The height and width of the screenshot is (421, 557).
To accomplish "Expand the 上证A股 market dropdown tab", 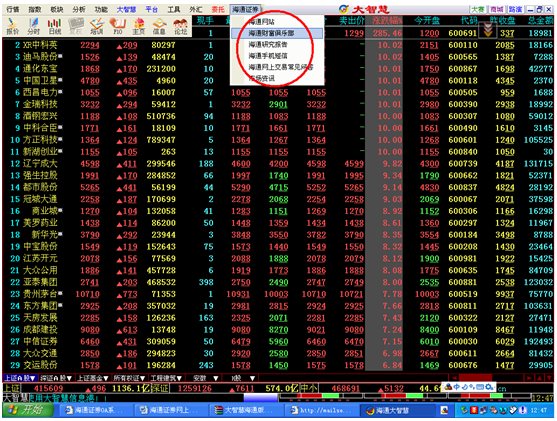I will click(x=20, y=378).
